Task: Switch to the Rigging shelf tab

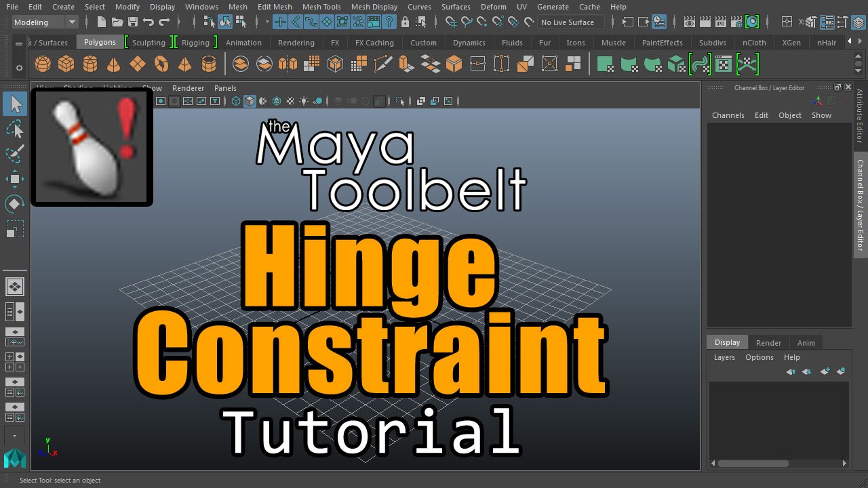Action: [195, 43]
